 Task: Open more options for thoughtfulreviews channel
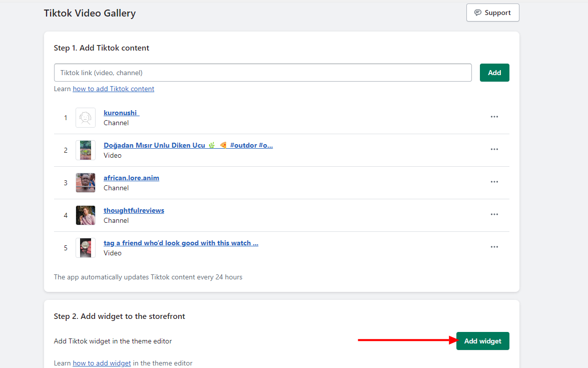pyautogui.click(x=494, y=215)
